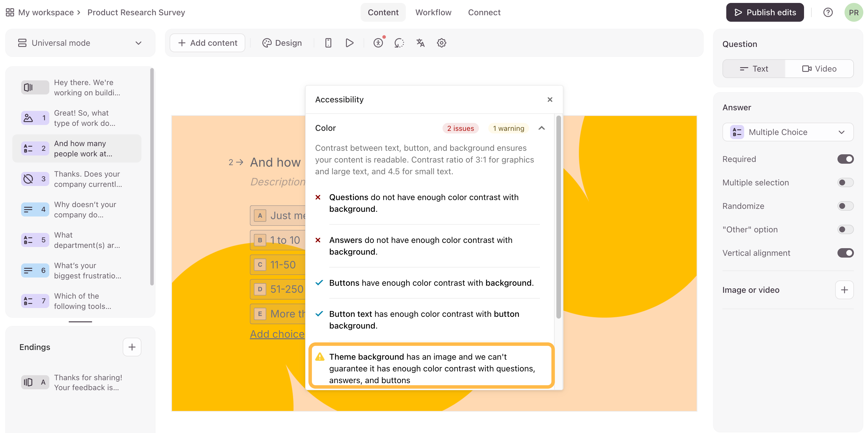This screenshot has height=433, width=868.
Task: Click the red X next to Questions issue
Action: click(x=318, y=197)
